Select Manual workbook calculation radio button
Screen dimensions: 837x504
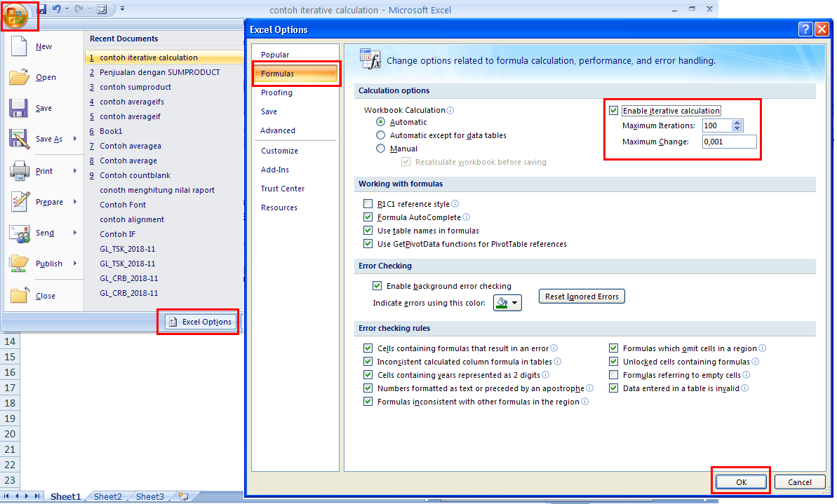[380, 149]
